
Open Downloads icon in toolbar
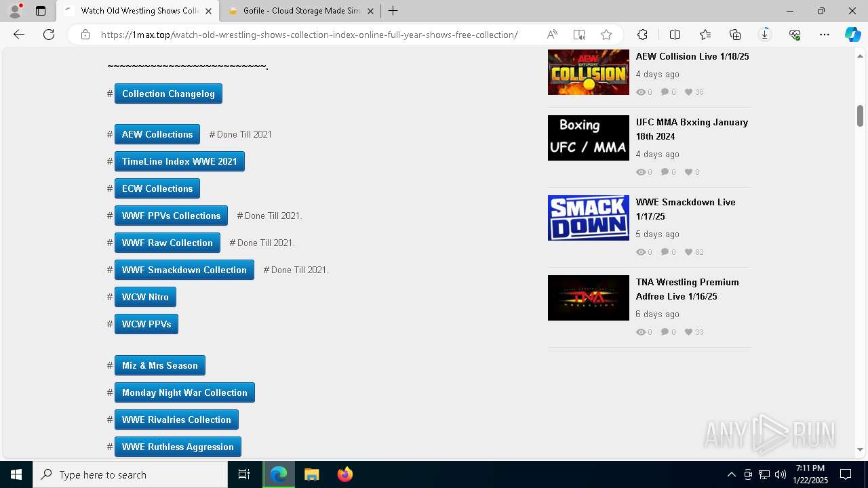click(765, 35)
